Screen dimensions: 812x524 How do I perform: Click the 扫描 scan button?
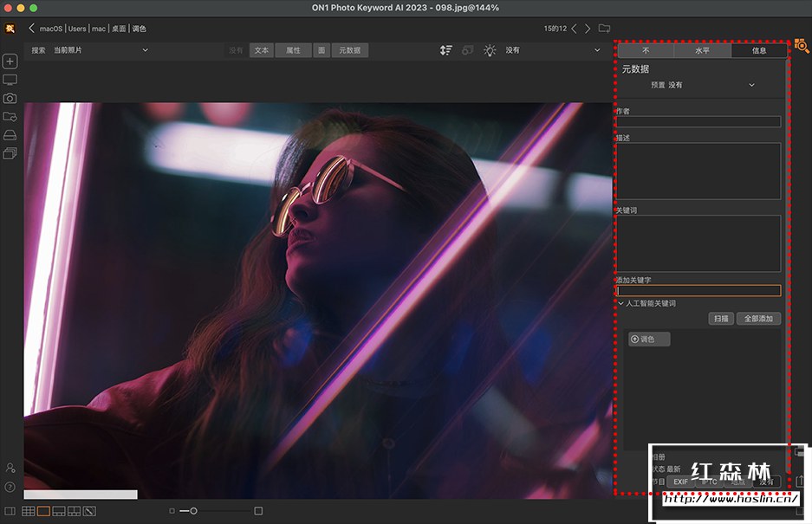click(721, 319)
